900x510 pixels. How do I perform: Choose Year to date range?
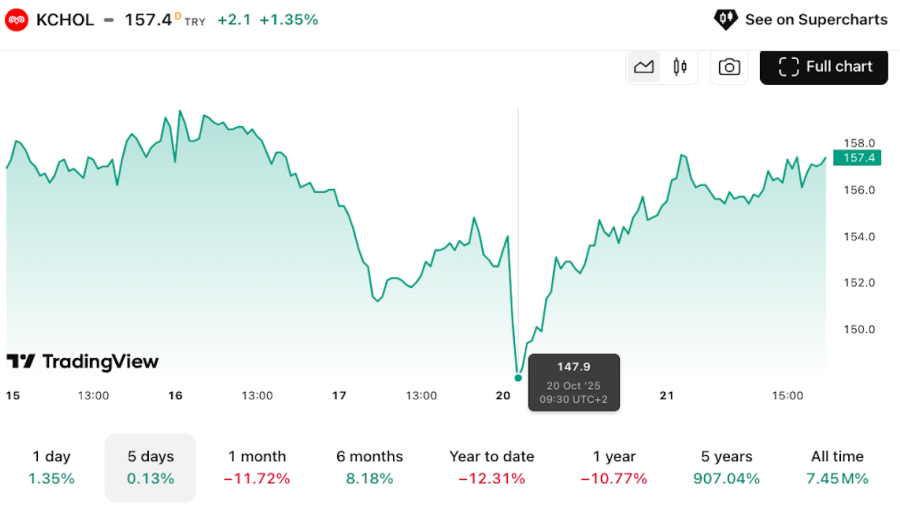point(492,467)
